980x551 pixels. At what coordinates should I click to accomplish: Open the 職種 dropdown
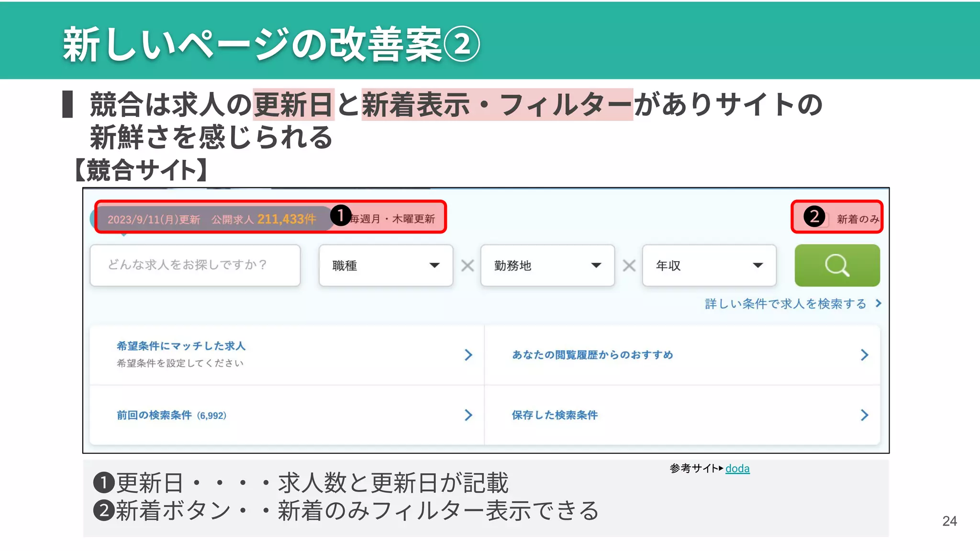click(386, 265)
